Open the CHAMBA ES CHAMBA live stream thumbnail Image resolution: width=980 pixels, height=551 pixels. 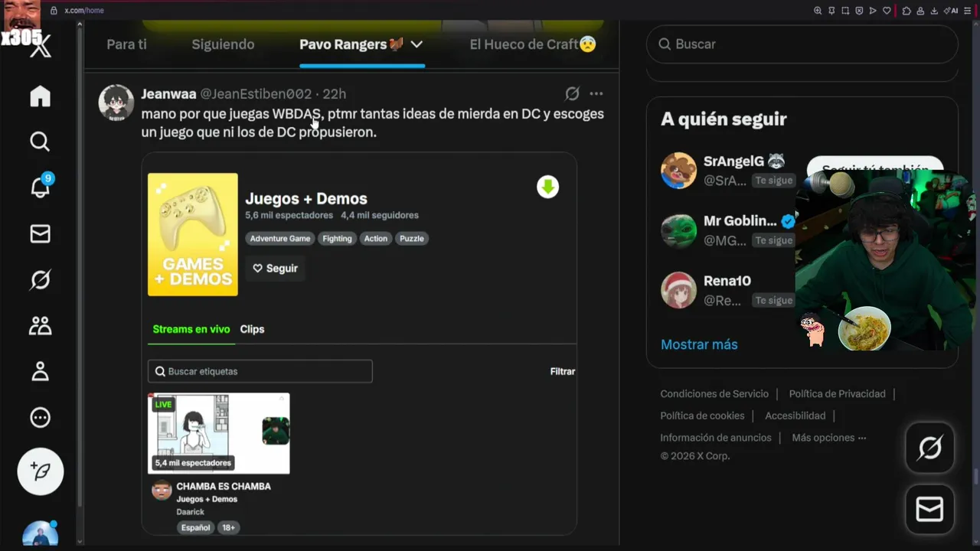pyautogui.click(x=219, y=434)
